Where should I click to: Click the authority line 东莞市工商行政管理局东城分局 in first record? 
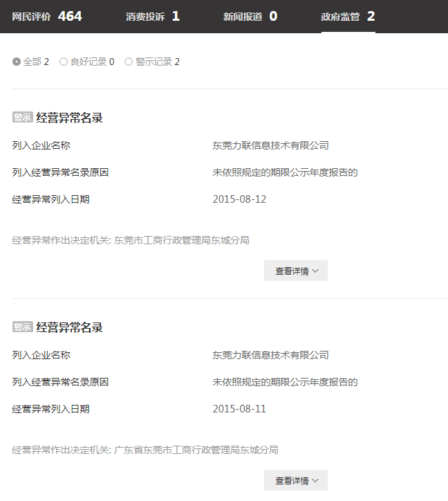182,240
